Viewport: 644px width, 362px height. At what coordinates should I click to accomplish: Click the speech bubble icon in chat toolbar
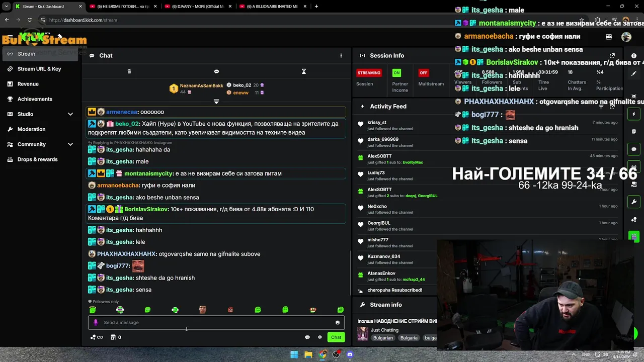(x=216, y=72)
